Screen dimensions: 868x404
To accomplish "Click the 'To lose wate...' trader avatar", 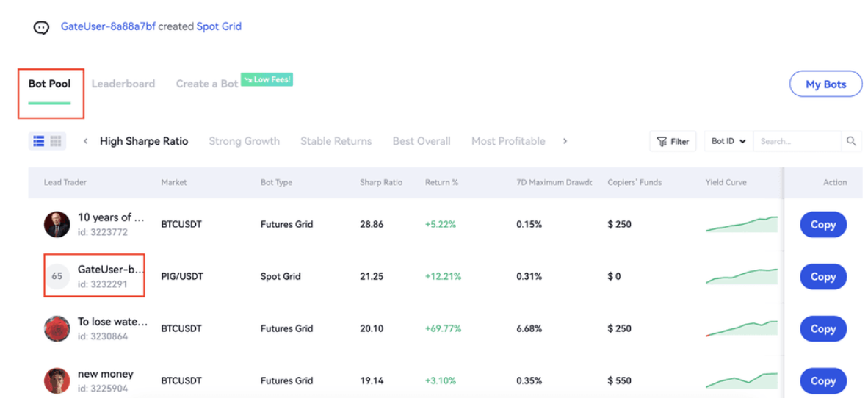I will click(x=57, y=328).
